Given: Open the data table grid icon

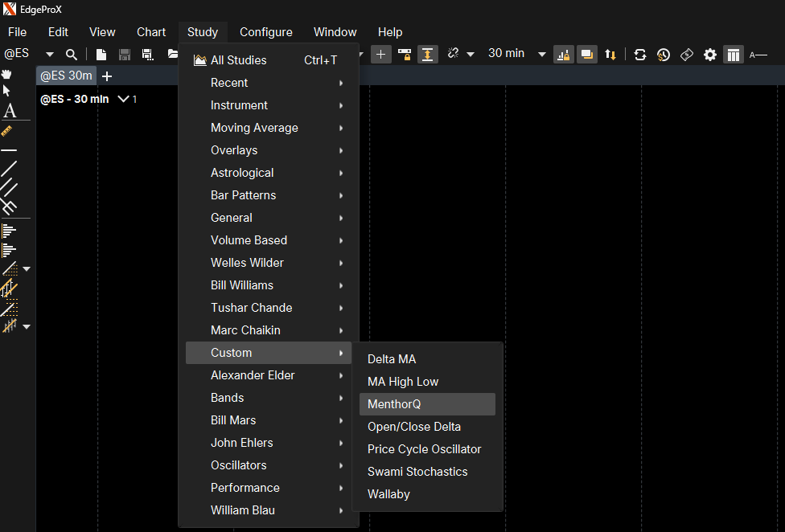Looking at the screenshot, I should 734,55.
